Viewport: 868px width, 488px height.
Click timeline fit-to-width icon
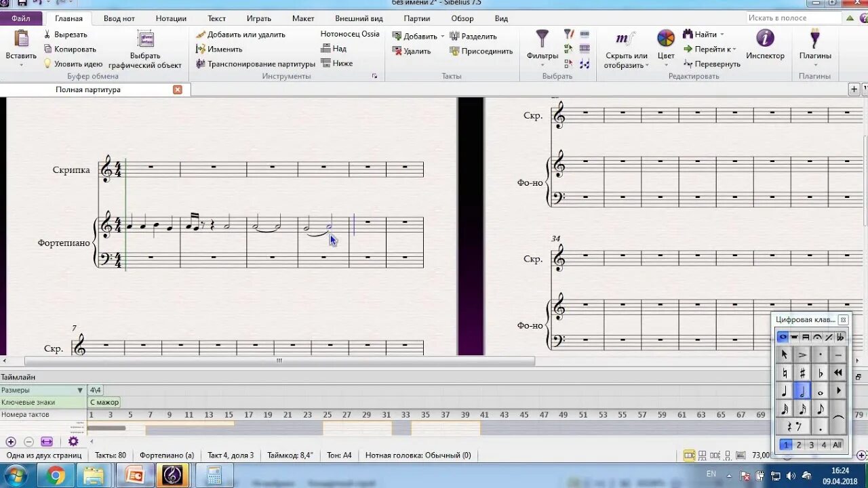47,442
